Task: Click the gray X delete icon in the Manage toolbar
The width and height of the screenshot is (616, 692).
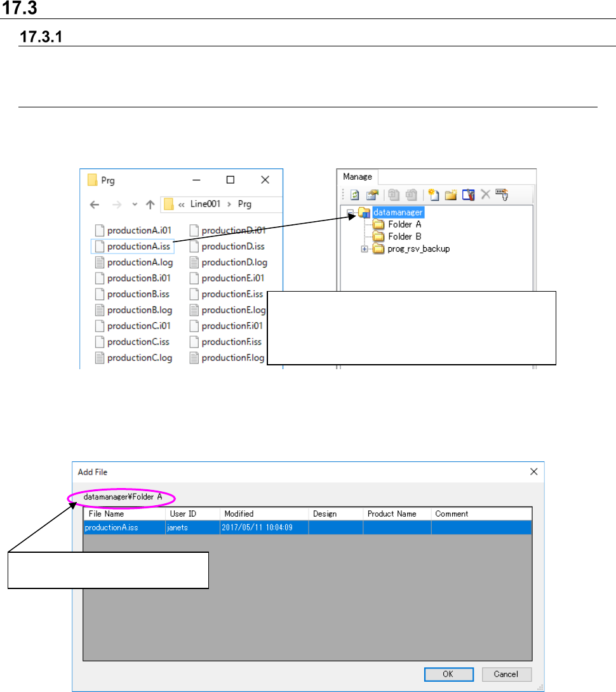Action: tap(485, 194)
